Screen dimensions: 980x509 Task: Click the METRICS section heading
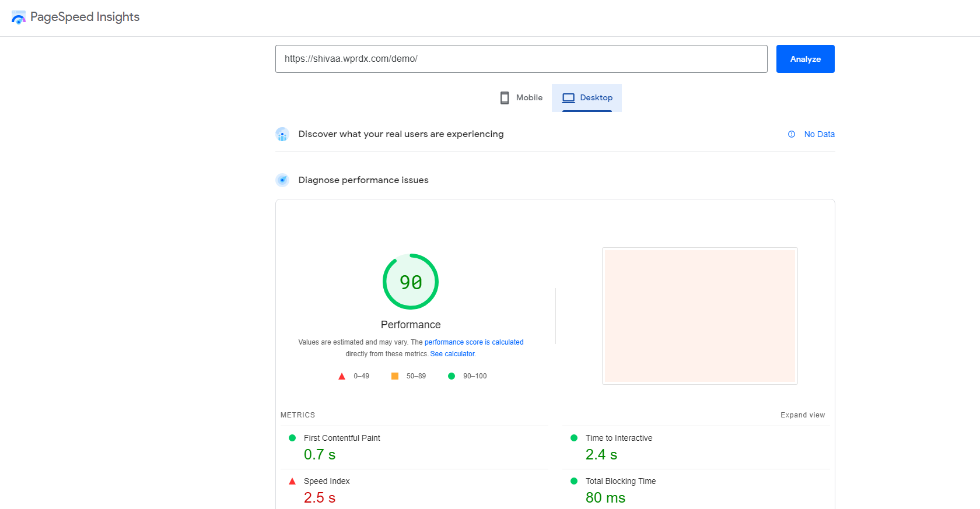297,415
